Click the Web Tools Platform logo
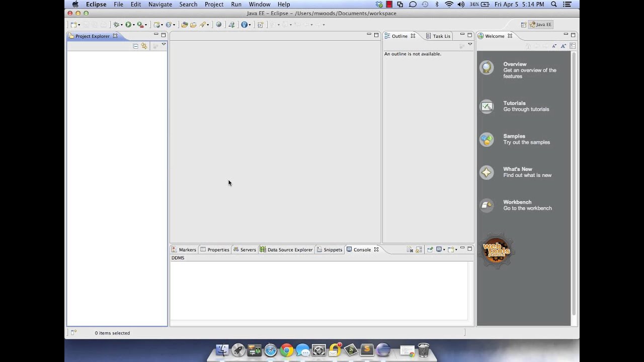This screenshot has width=644, height=362. (496, 251)
